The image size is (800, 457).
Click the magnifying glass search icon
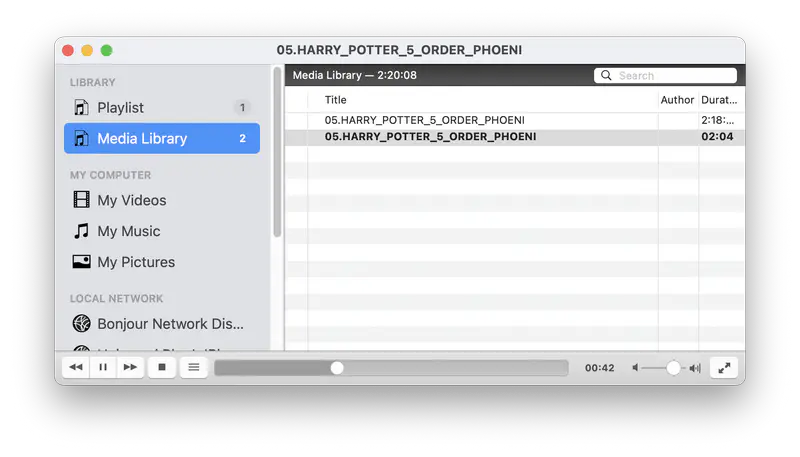606,75
